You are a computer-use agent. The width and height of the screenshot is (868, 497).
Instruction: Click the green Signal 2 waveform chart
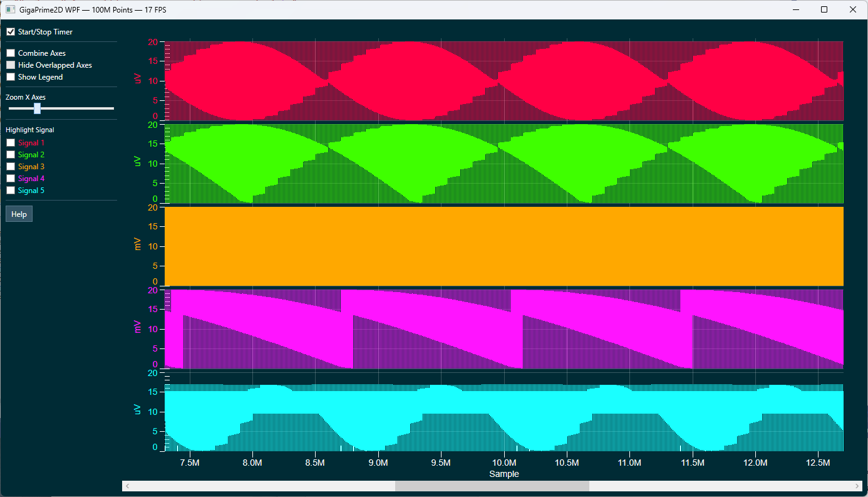click(x=504, y=164)
